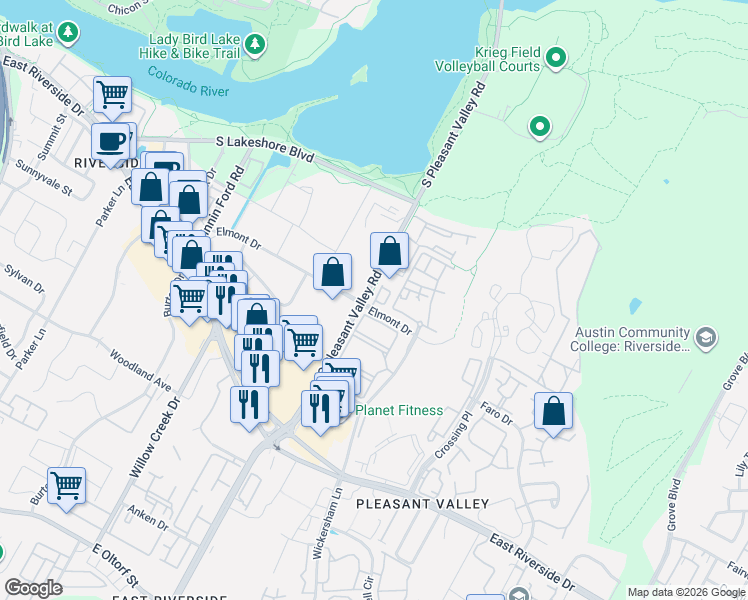
Task: Click the green pin below Krieg Field
Action: pos(540,128)
